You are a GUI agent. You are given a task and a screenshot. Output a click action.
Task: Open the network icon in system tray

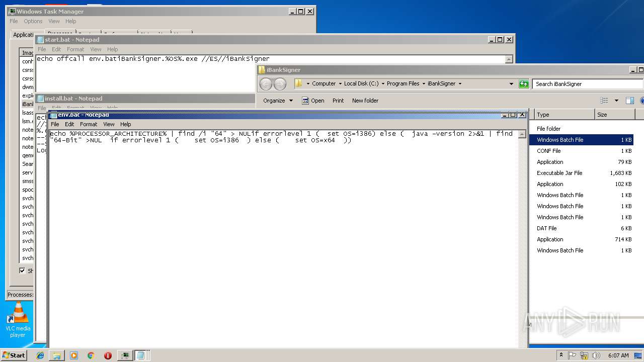pos(584,355)
